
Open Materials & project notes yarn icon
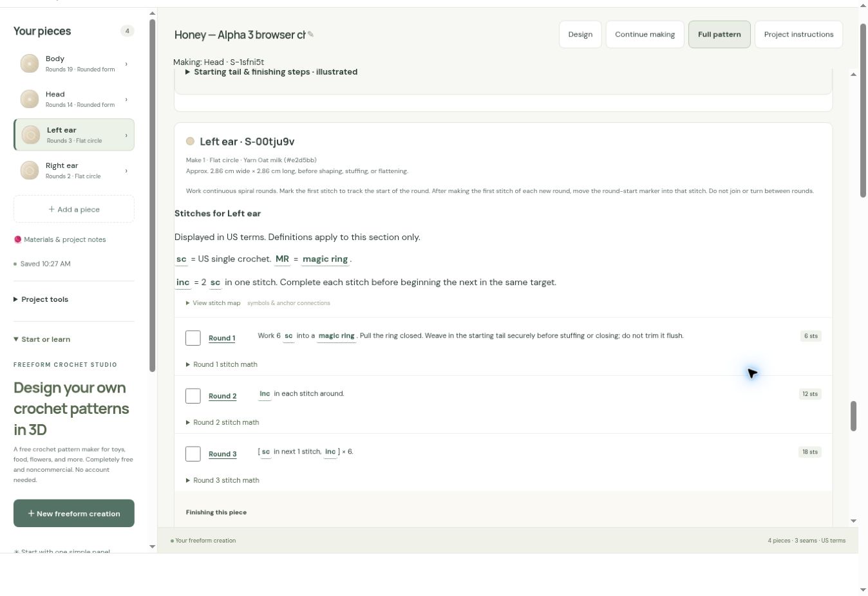pyautogui.click(x=17, y=239)
